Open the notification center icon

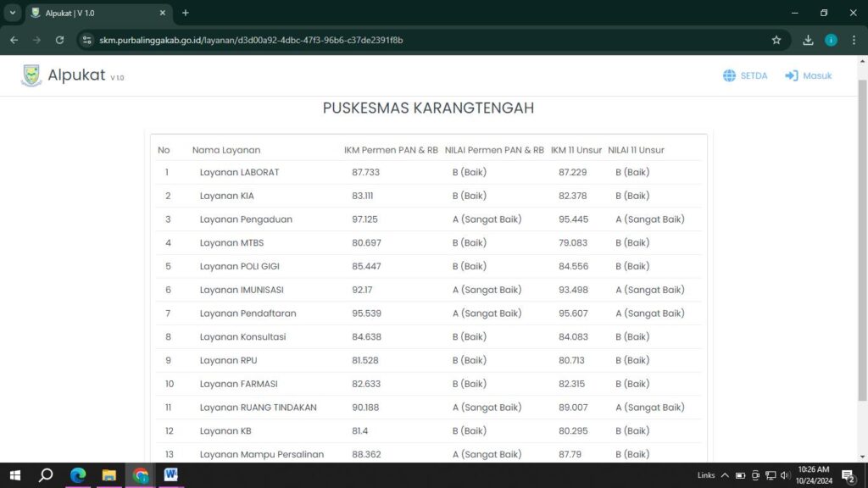pyautogui.click(x=849, y=475)
